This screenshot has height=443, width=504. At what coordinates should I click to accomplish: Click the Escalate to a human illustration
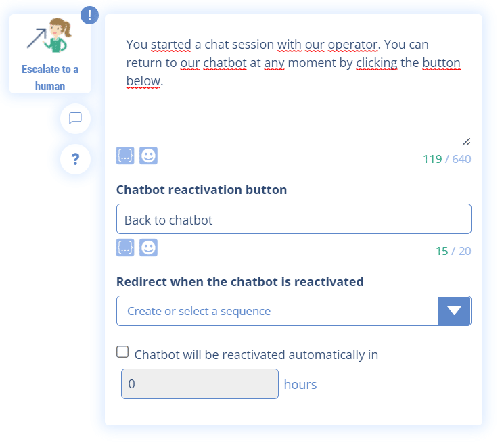49,37
